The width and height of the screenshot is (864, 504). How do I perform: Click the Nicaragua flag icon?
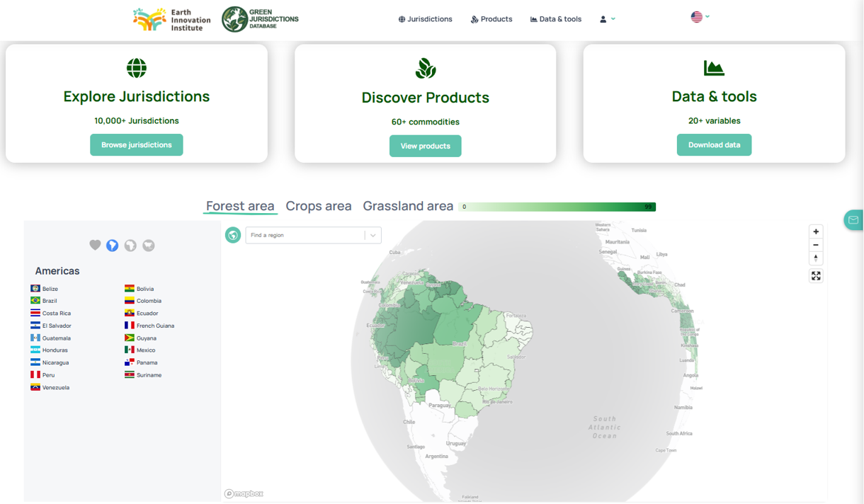click(x=35, y=362)
